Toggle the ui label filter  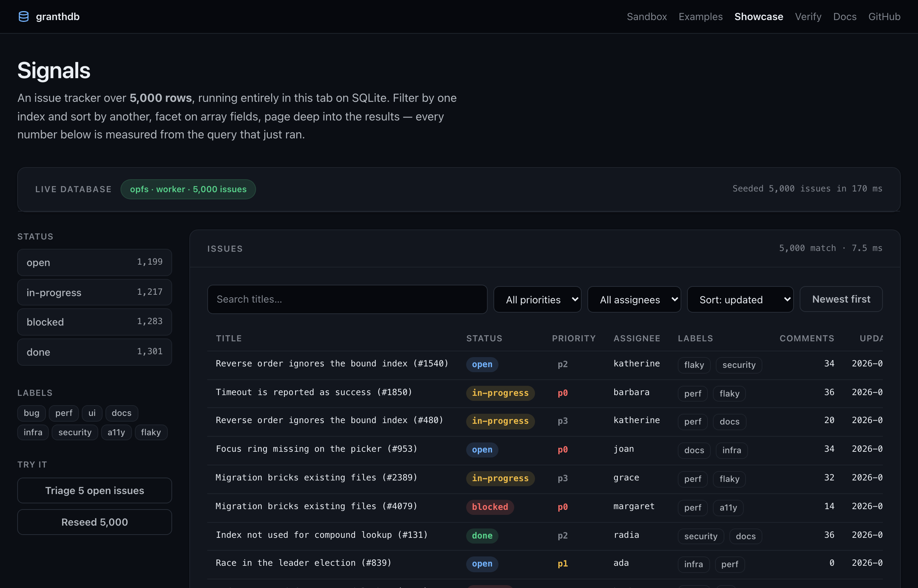(x=92, y=413)
